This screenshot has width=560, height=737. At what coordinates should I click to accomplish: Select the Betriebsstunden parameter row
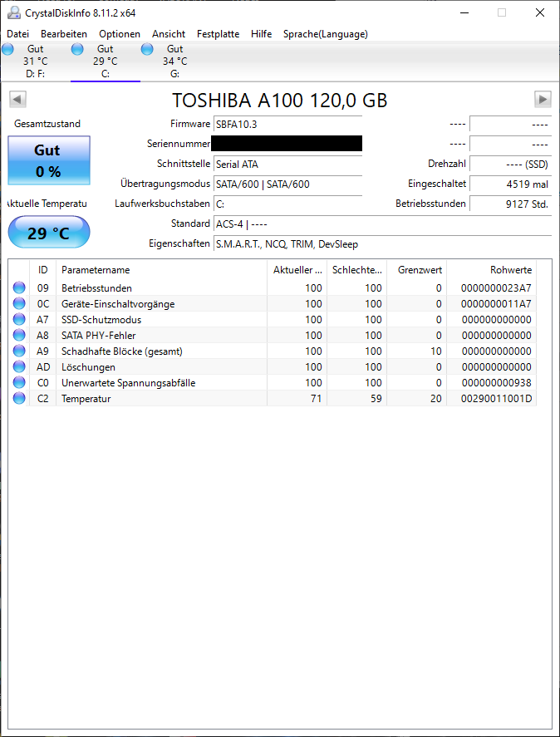[x=273, y=288]
